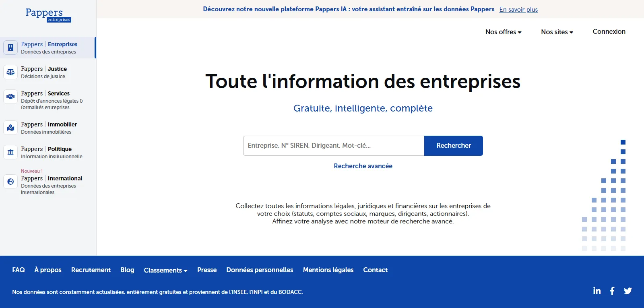Click the footer text about INSEE, INPI, BODACC
Viewport: 644px width, 308px height.
click(157, 292)
